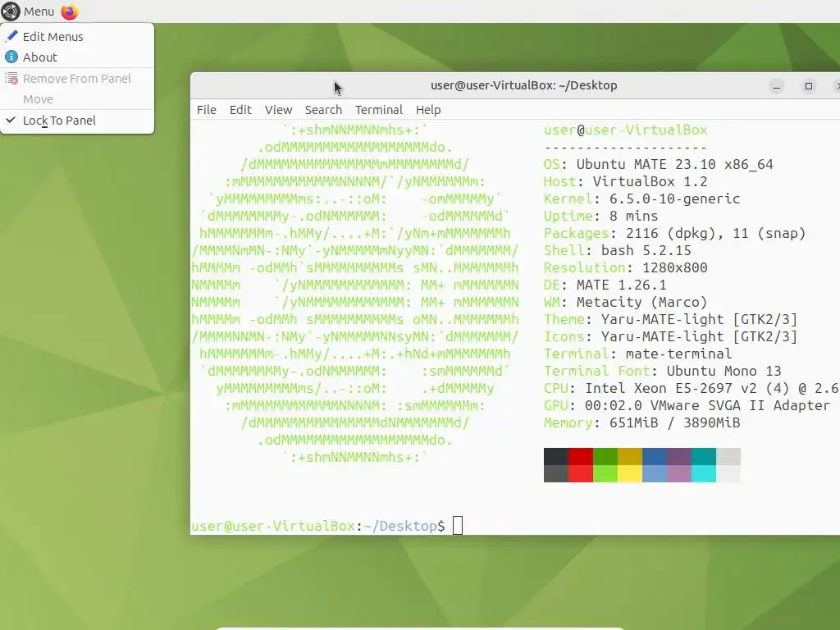Viewport: 840px width, 630px height.
Task: Click the bright cyan color block
Action: click(x=704, y=473)
